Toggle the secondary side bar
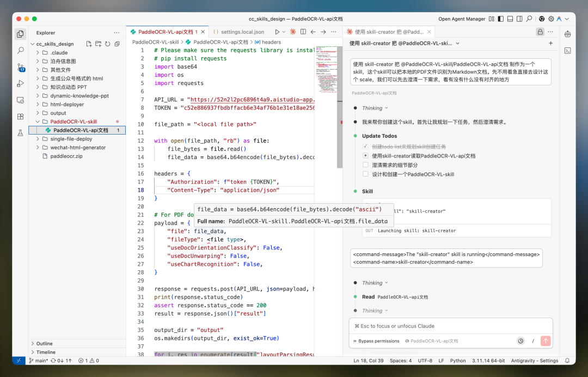 (519, 19)
